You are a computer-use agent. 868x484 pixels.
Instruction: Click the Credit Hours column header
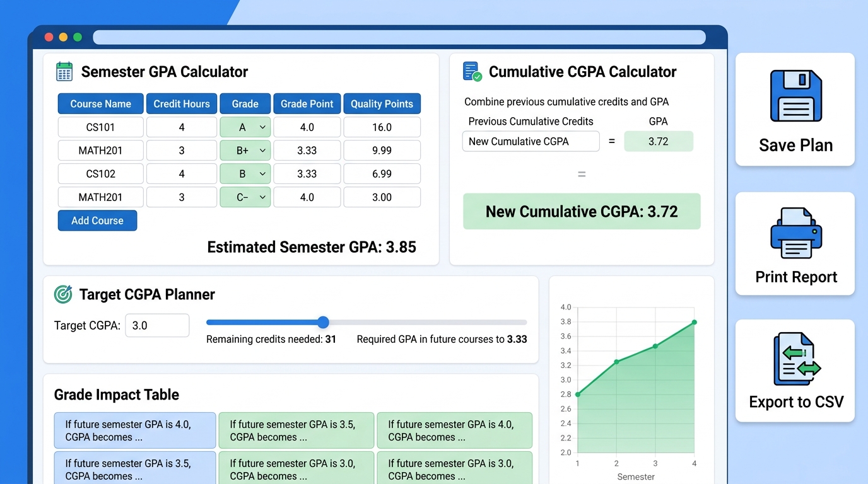(182, 104)
